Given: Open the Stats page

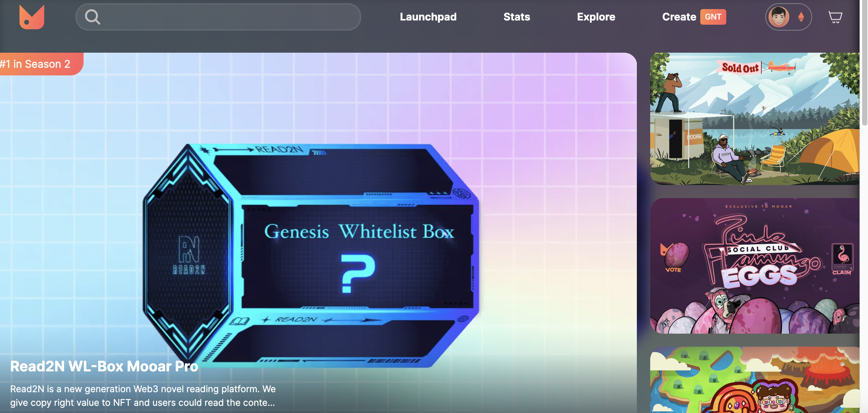Looking at the screenshot, I should click(517, 17).
